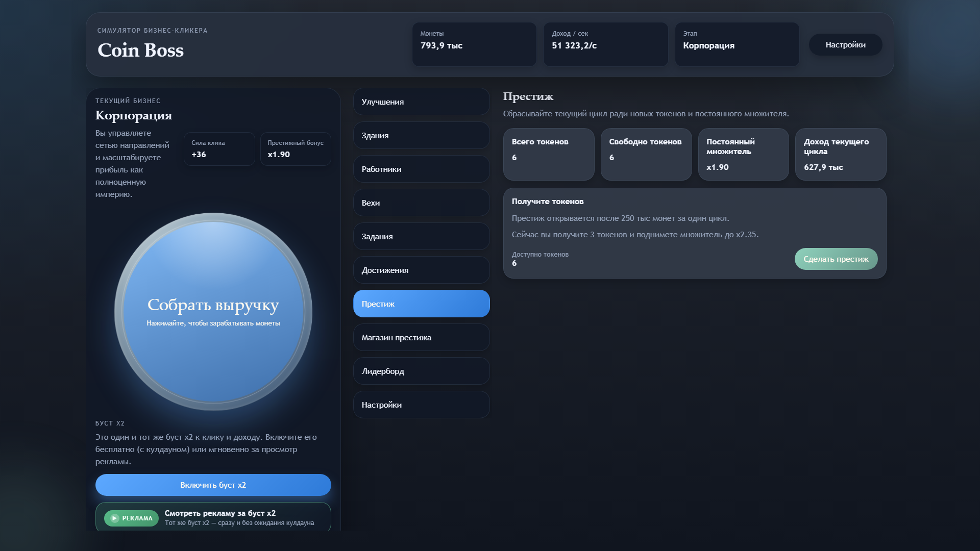
Task: Tap the big Собрать выручку coin
Action: tap(213, 311)
